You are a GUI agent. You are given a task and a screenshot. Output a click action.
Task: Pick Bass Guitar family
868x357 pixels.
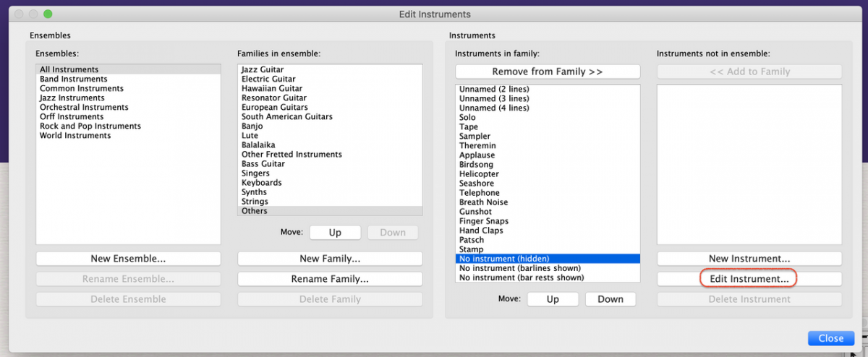pyautogui.click(x=263, y=164)
